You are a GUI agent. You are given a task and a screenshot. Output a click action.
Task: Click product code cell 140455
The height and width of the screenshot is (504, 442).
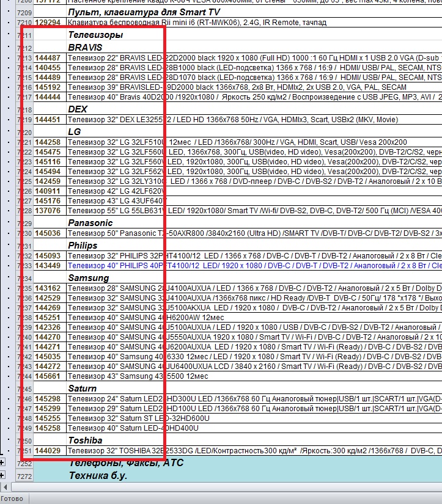50,67
